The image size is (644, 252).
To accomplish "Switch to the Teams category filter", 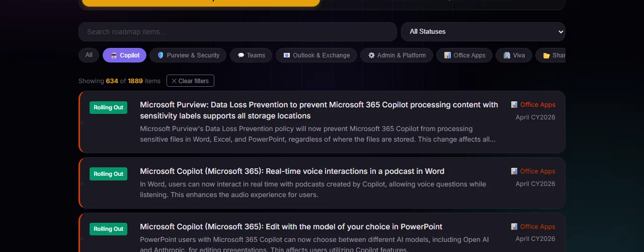I will tap(251, 55).
